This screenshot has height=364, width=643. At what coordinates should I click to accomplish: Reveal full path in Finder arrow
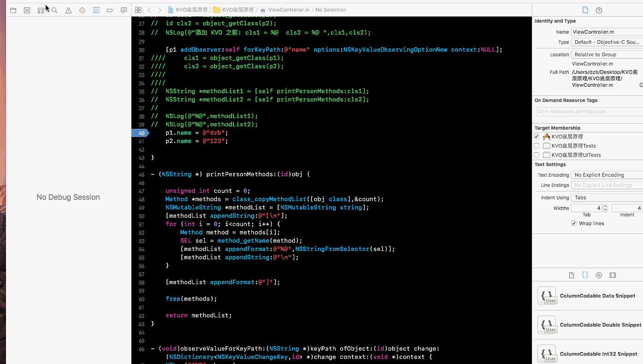[x=641, y=85]
